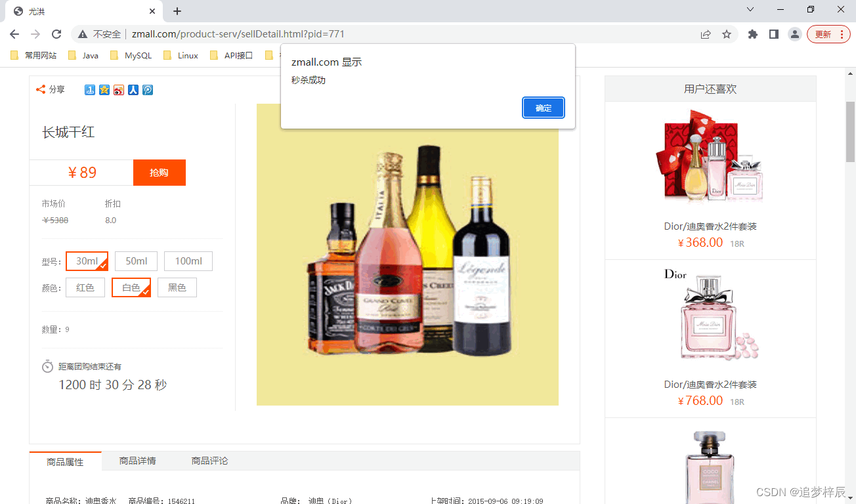Switch to the 商品属性 tab
Viewport: 856px width, 504px height.
[65, 461]
